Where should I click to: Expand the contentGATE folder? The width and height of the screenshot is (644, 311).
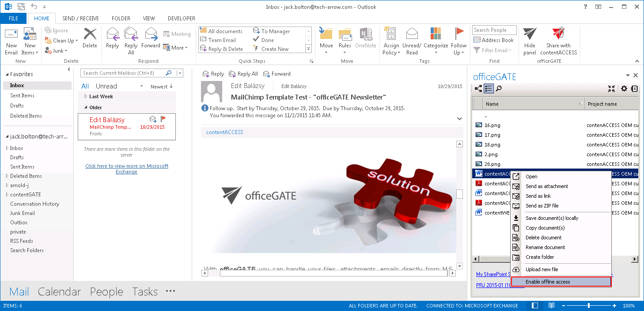click(x=7, y=195)
